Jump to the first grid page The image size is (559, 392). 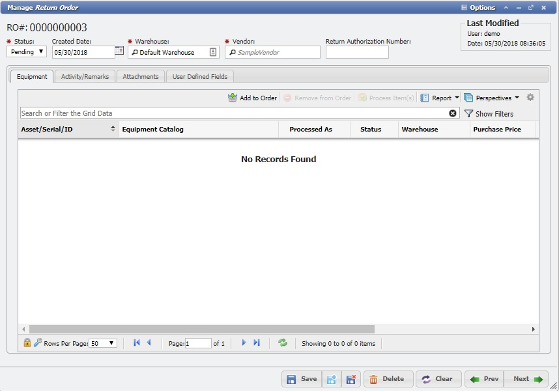pyautogui.click(x=137, y=343)
